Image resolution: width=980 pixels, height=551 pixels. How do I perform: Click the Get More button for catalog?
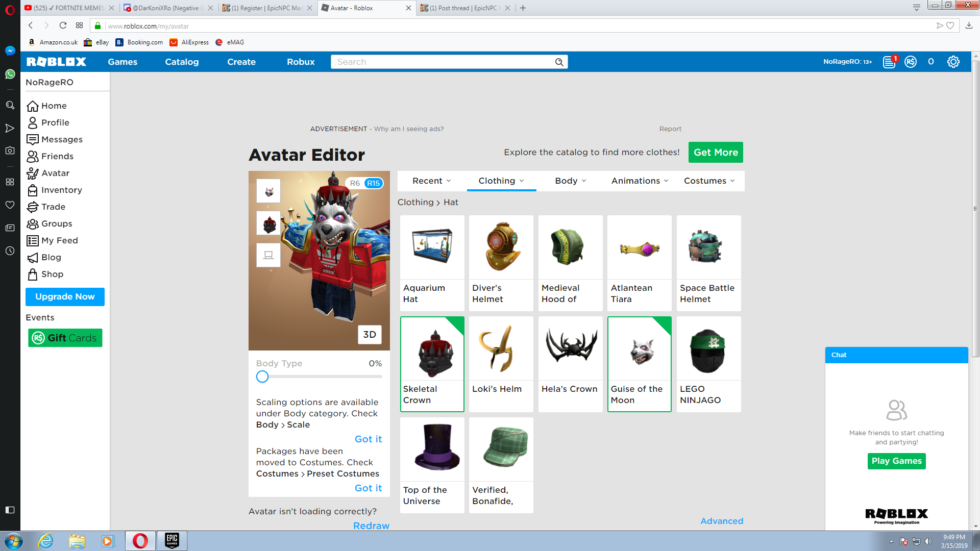coord(716,152)
